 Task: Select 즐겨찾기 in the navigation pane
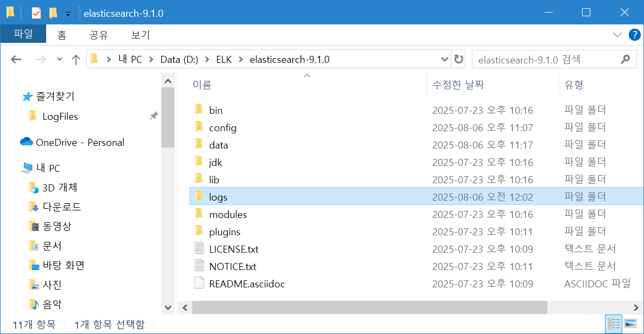(55, 97)
